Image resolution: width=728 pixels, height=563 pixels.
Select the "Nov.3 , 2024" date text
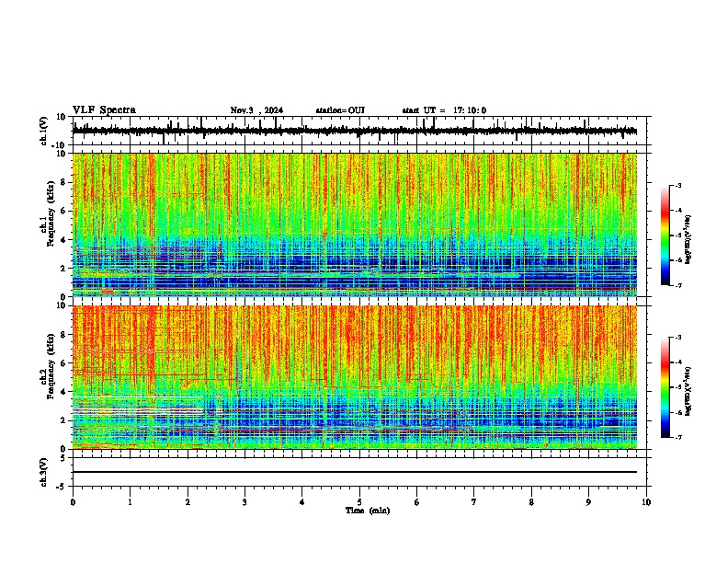click(x=256, y=110)
